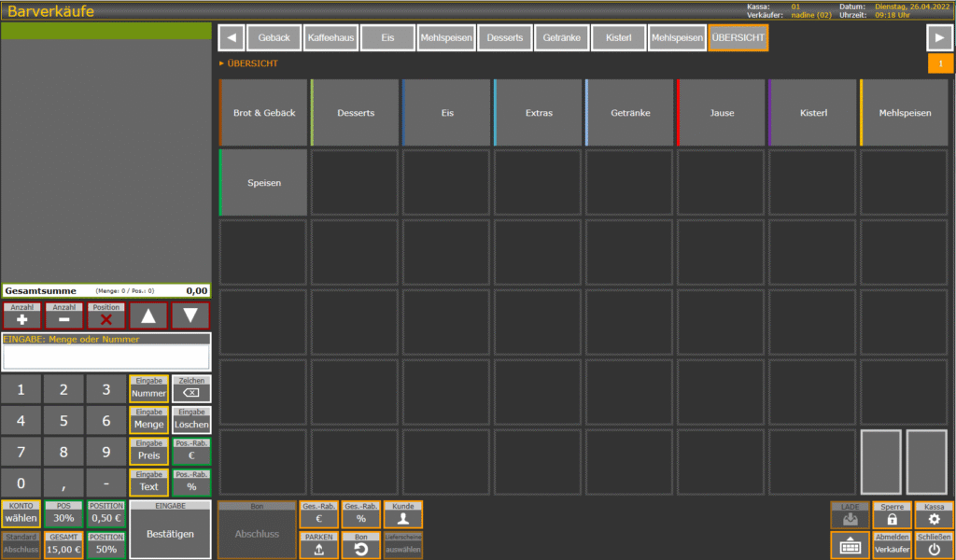Open the Brot & Gebäck category tile
The height and width of the screenshot is (560, 956).
[264, 113]
